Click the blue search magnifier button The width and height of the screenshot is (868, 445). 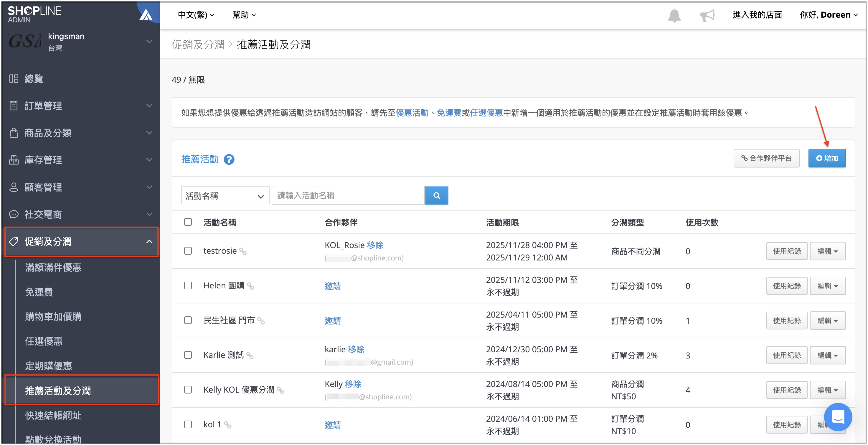point(436,195)
